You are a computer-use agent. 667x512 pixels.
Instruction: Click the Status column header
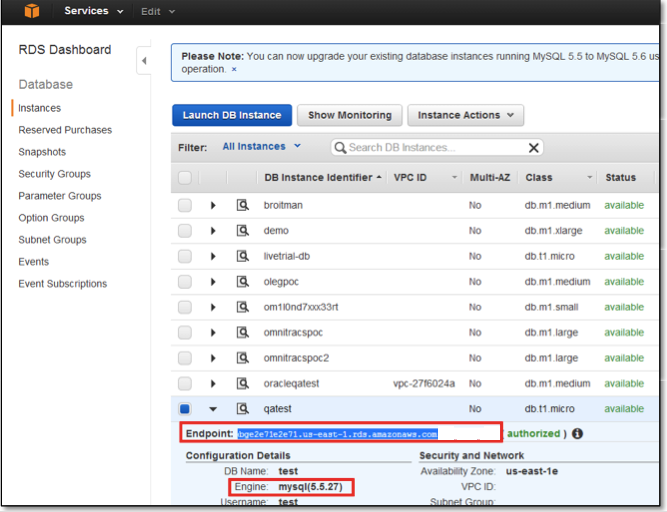tap(620, 177)
